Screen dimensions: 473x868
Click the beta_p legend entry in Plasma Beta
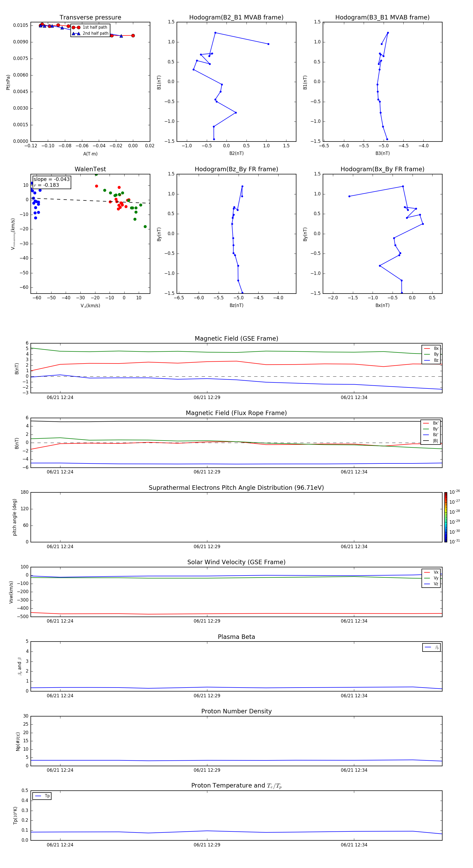click(431, 647)
